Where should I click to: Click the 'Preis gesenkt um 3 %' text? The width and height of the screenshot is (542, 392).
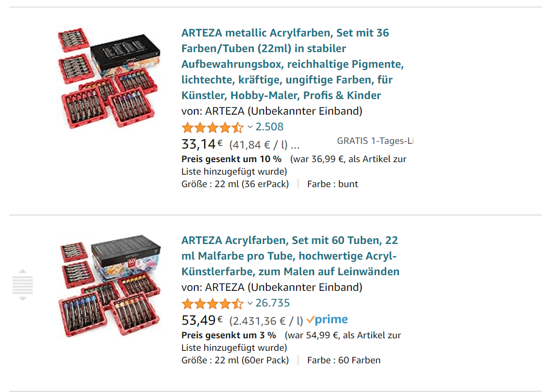[228, 335]
